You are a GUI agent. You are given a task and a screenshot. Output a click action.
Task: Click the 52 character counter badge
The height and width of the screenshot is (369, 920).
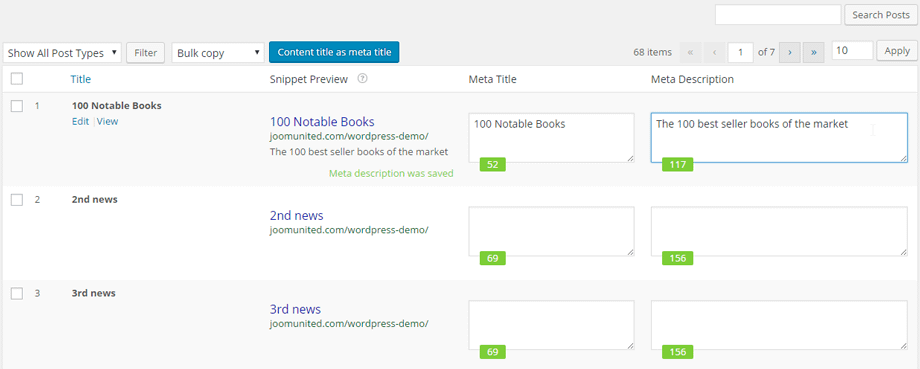492,165
